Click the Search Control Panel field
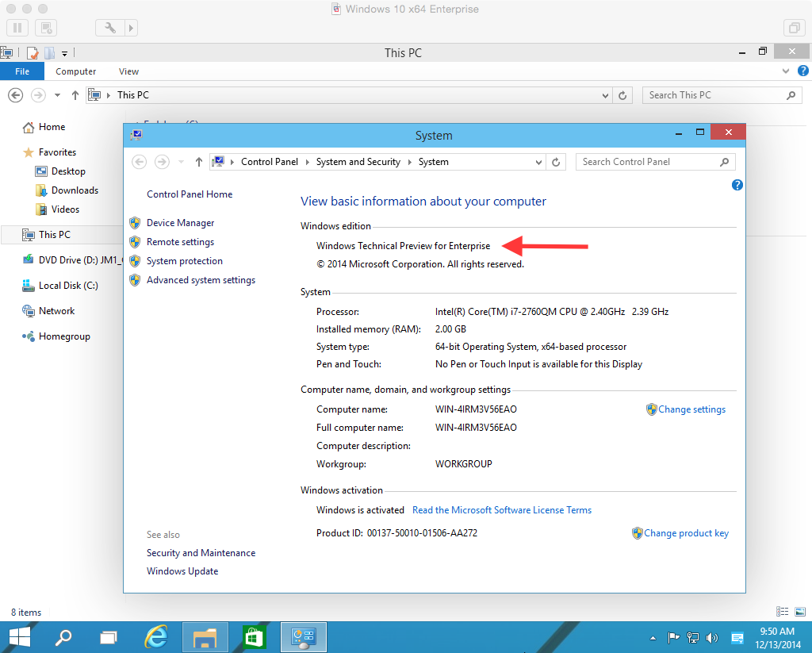This screenshot has height=653, width=812. (655, 162)
